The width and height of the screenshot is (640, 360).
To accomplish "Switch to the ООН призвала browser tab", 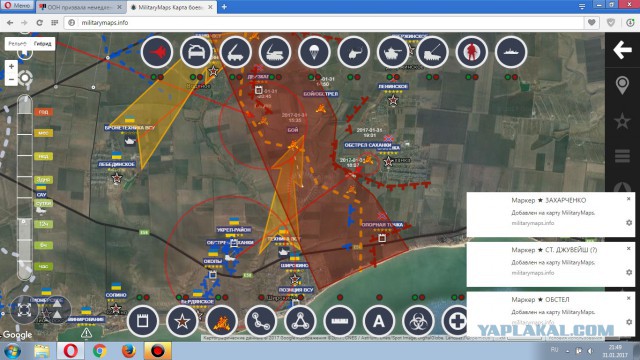I will point(80,7).
